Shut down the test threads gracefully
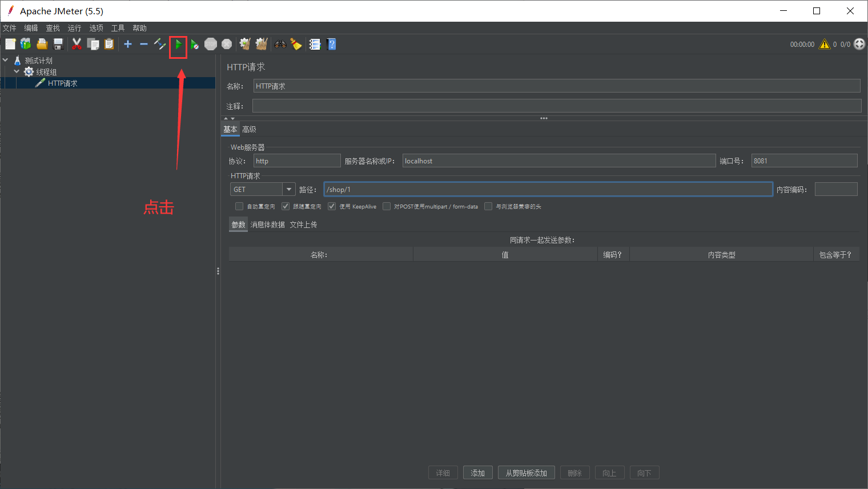868x489 pixels. point(227,44)
